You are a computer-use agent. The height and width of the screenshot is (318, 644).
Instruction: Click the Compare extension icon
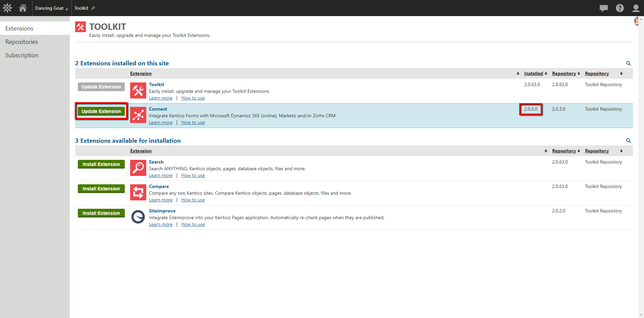coord(138,192)
